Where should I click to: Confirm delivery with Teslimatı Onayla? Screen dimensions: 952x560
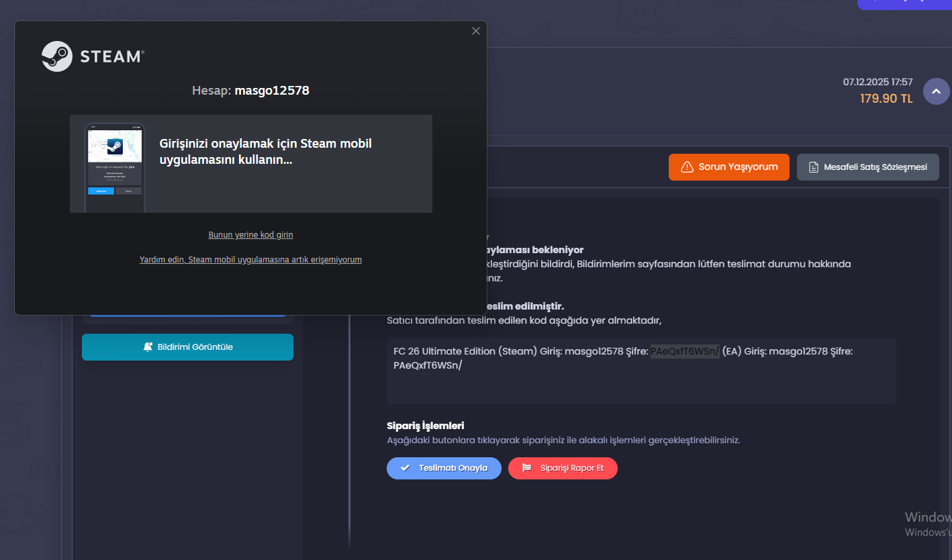(x=444, y=468)
